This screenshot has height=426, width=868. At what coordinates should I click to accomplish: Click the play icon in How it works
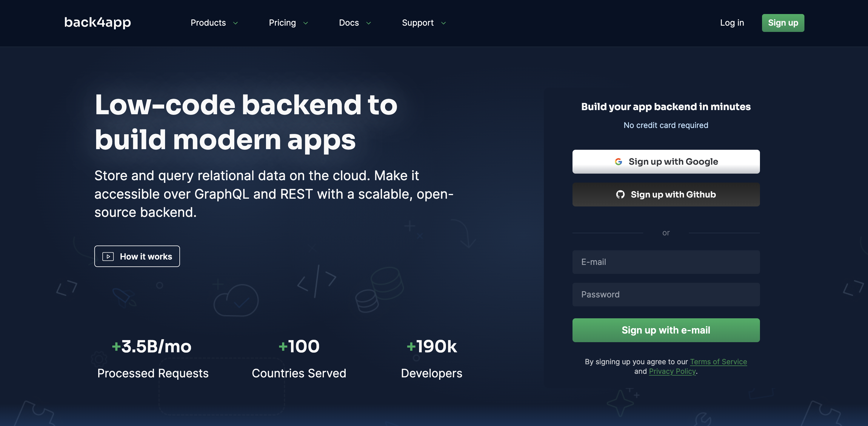coord(108,256)
